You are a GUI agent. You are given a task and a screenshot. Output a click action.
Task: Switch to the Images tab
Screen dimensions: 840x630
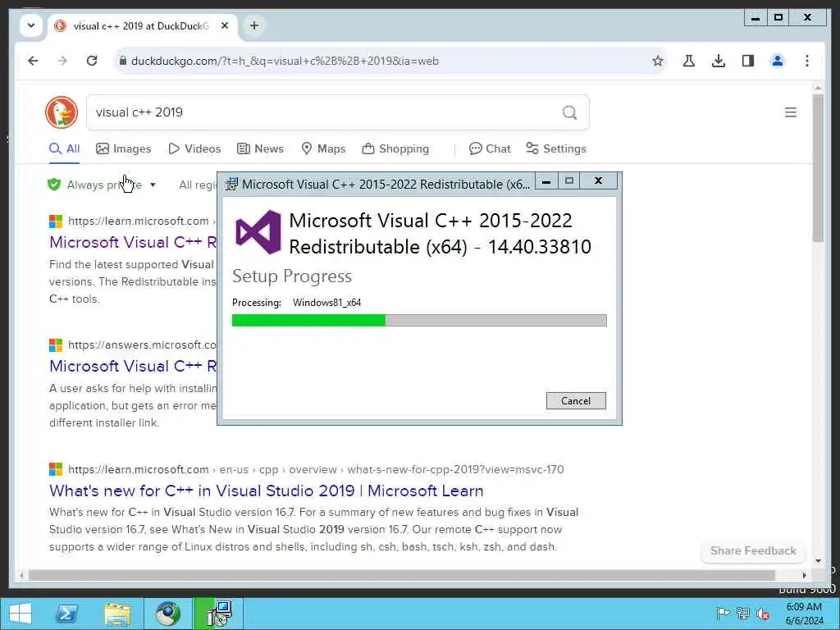(x=124, y=149)
